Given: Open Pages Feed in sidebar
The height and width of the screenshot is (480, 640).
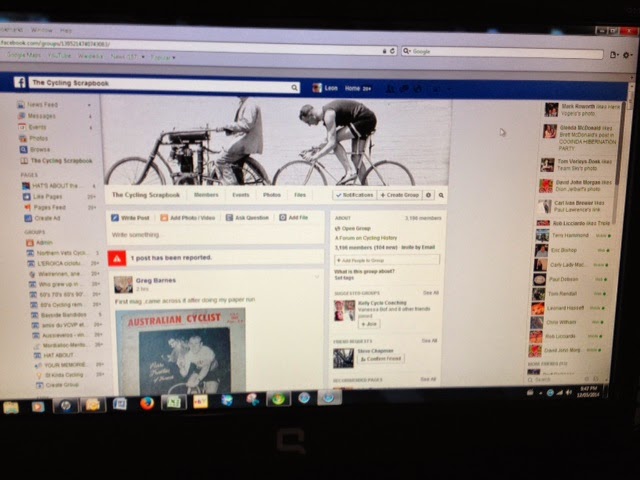Looking at the screenshot, I should point(49,207).
